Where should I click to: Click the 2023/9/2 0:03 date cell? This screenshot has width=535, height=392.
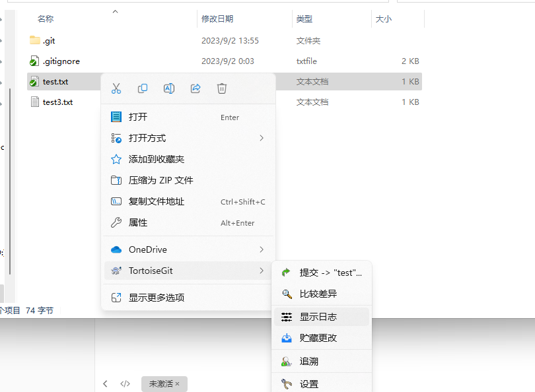228,61
